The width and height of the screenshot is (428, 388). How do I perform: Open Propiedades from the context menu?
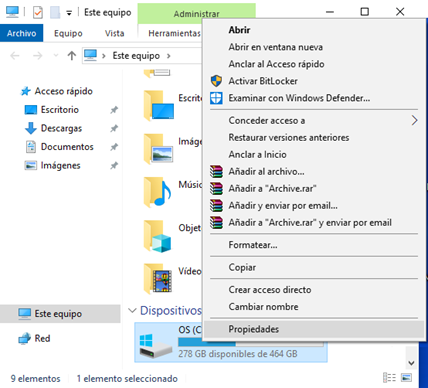[x=313, y=329]
